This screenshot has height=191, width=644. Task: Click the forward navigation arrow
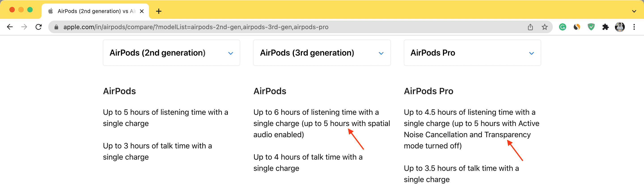pos(24,27)
